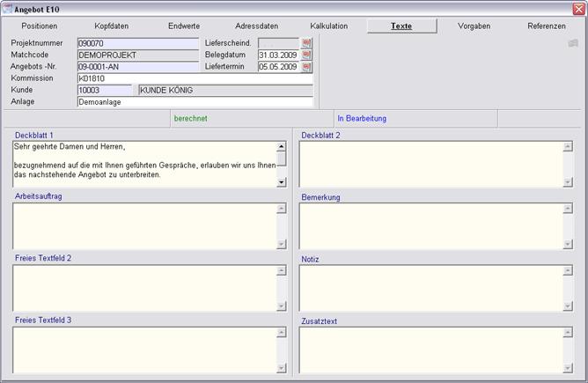Click inside the Arbeitsauftrag text area

tap(144, 226)
